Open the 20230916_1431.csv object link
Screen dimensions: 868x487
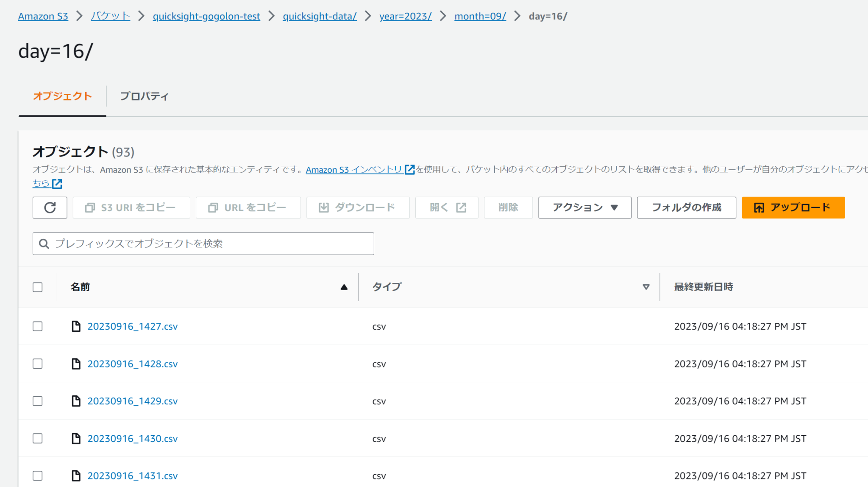point(132,476)
